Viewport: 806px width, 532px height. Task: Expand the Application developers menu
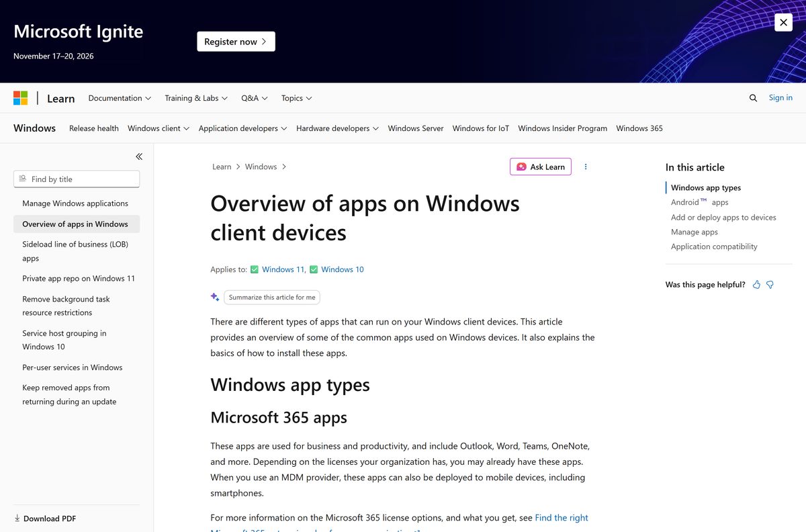(x=243, y=128)
